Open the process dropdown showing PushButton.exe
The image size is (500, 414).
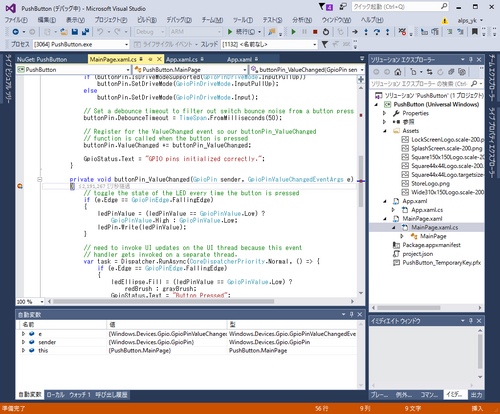pyautogui.click(x=81, y=44)
